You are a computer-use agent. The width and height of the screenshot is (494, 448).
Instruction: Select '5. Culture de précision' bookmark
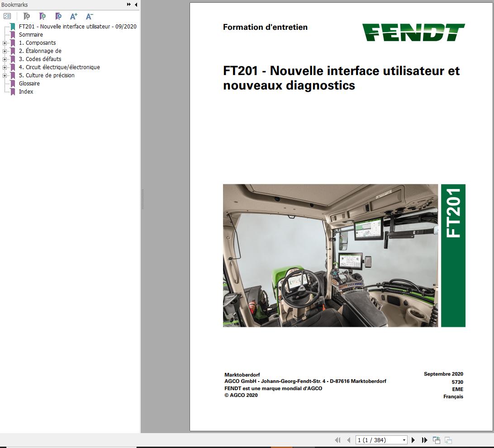tap(47, 75)
